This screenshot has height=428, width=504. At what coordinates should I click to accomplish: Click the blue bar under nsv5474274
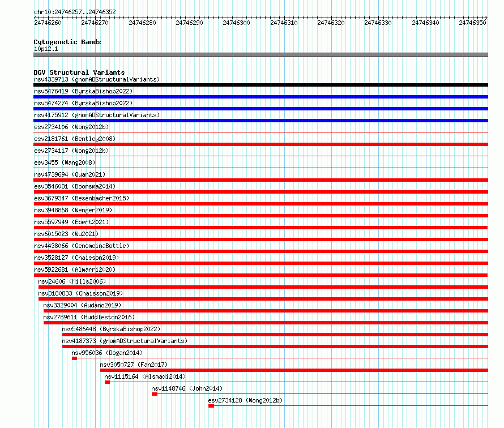pyautogui.click(x=260, y=109)
